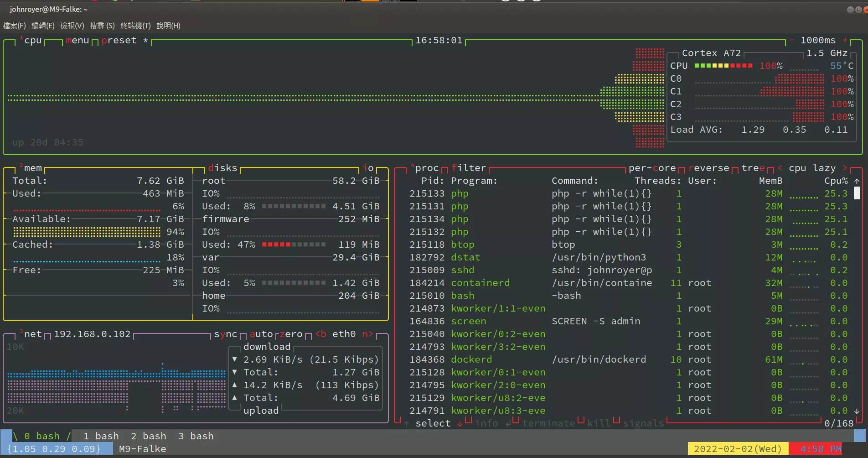Image resolution: width=868 pixels, height=458 pixels.
Task: Click the Cpu% column header
Action: click(x=836, y=181)
